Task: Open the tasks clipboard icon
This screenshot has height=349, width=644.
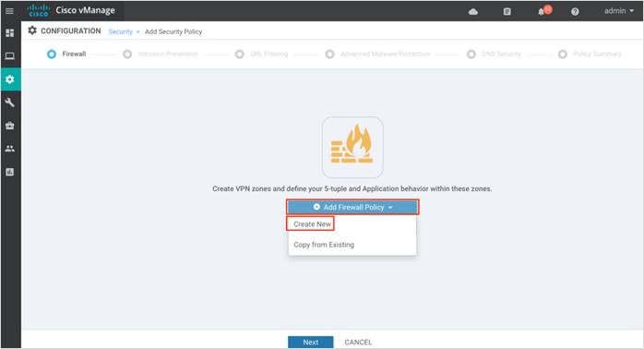Action: tap(507, 11)
